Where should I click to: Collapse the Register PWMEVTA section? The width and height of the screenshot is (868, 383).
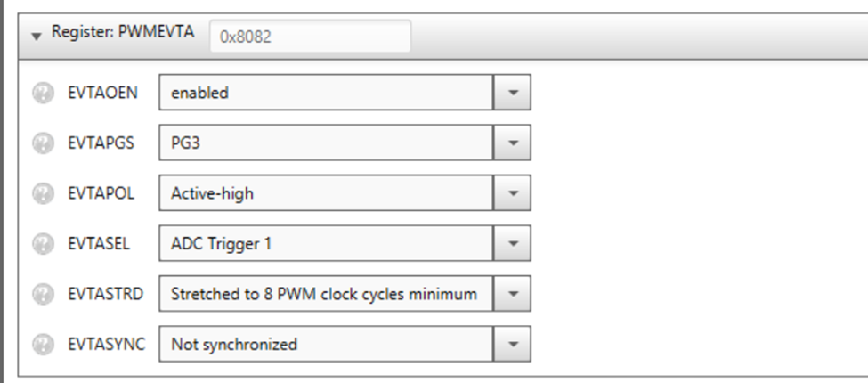[x=36, y=37]
